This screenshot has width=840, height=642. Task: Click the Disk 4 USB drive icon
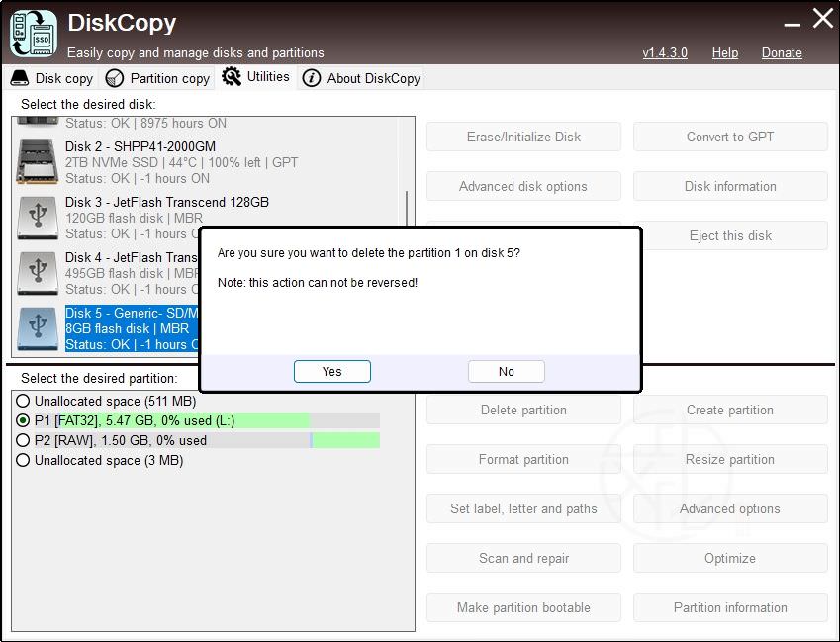tap(38, 273)
